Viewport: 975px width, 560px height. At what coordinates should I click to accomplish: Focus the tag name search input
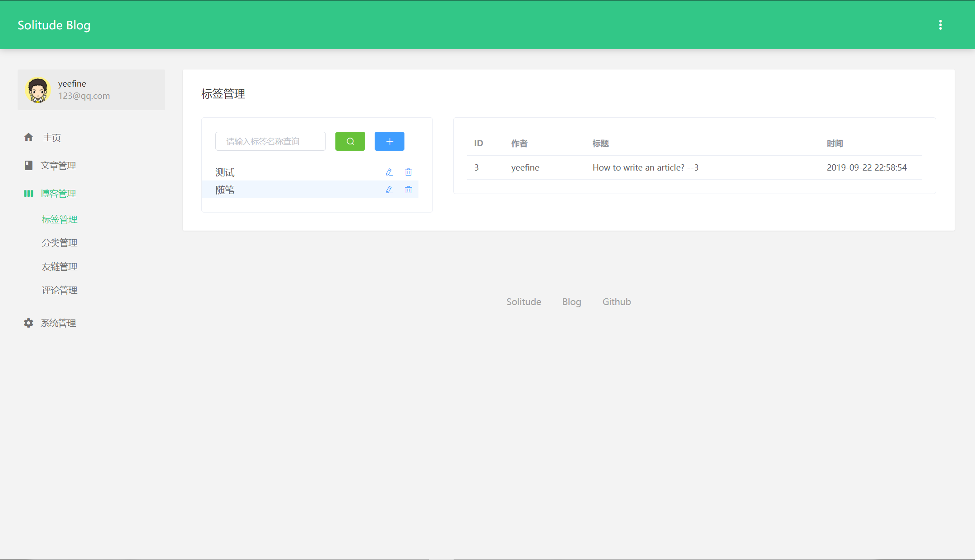coord(270,141)
